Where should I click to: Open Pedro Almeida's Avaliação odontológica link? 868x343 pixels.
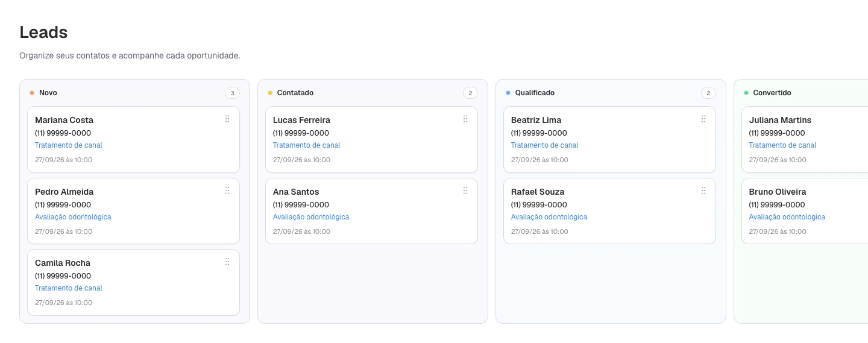tap(73, 217)
